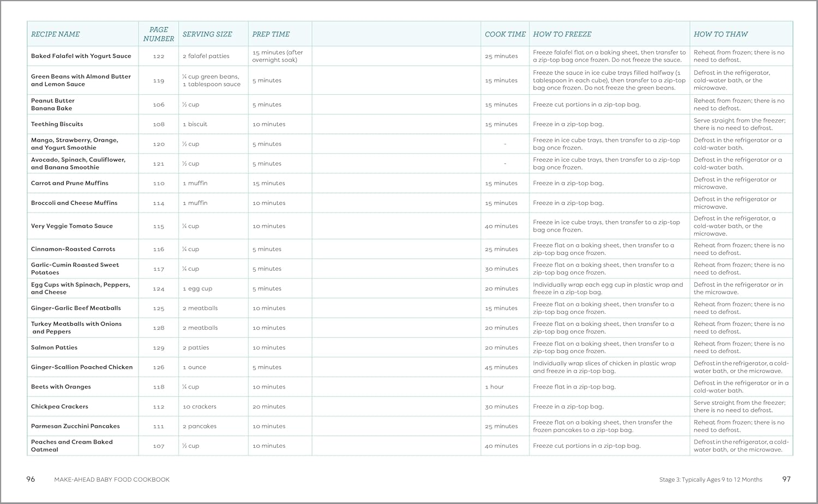Click page number 96 at bottom left
This screenshot has width=818, height=504.
point(29,479)
